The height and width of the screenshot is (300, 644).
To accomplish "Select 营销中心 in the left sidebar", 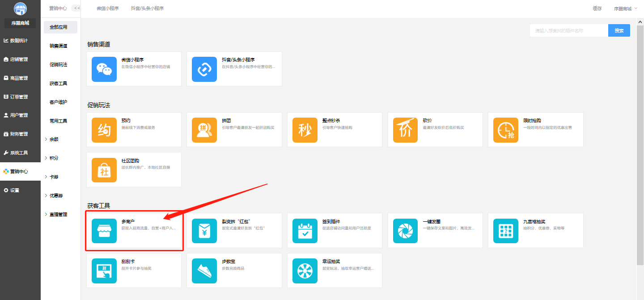I will coord(20,172).
